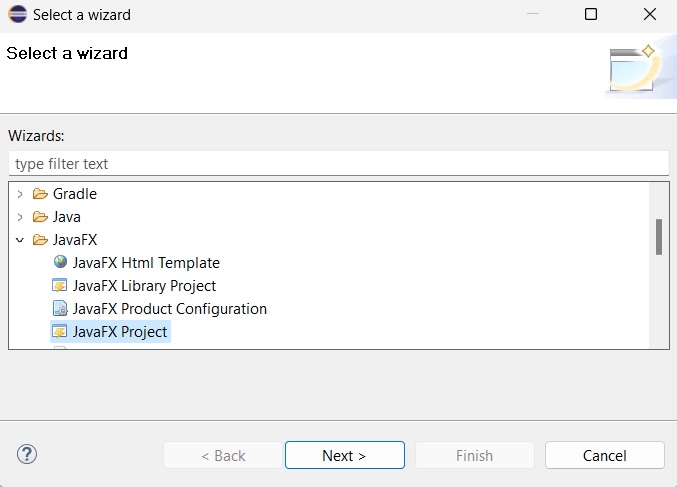
Task: Click the JavaFX Product Configuration icon
Action: point(60,309)
